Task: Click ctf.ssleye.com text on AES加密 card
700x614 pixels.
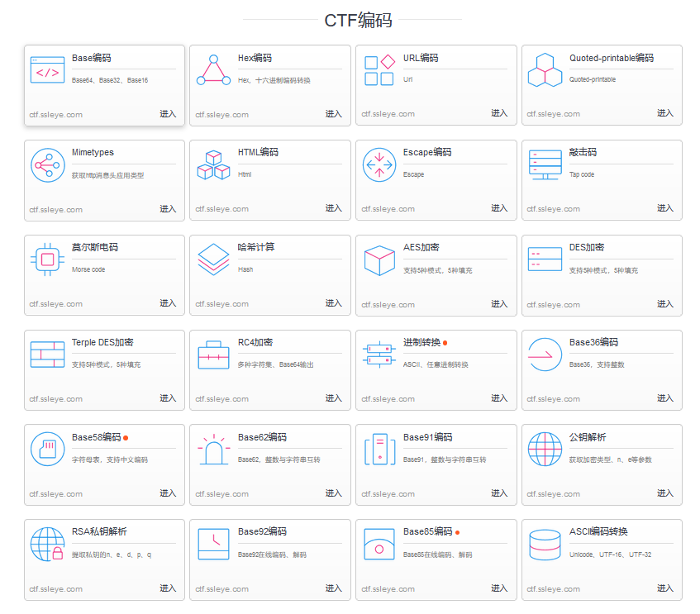Action: [x=388, y=305]
